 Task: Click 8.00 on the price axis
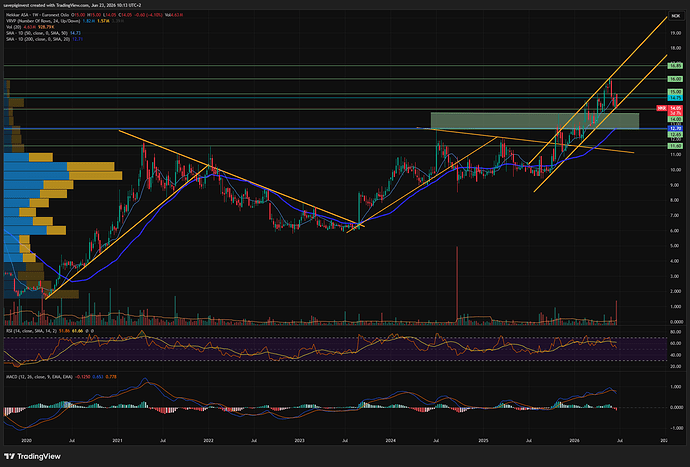(676, 200)
